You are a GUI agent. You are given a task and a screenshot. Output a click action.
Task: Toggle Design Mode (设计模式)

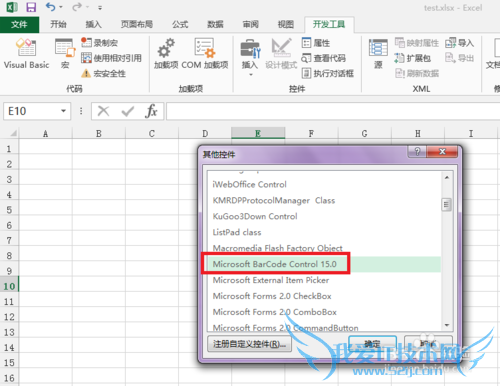[281, 53]
